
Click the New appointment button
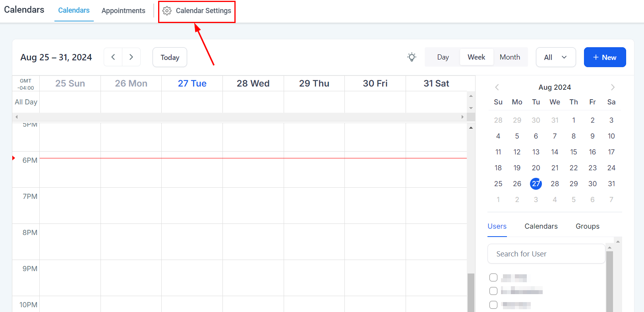point(605,57)
